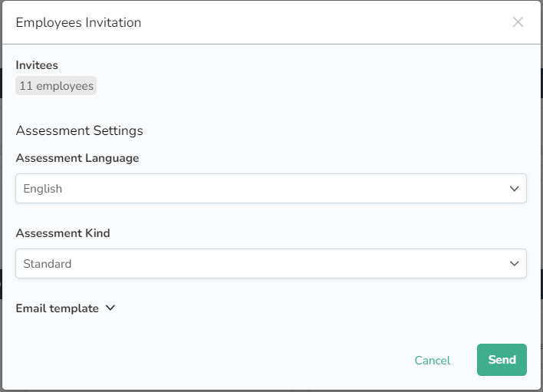Click the chevron arrow in Standard field
The height and width of the screenshot is (392, 543).
(x=515, y=263)
